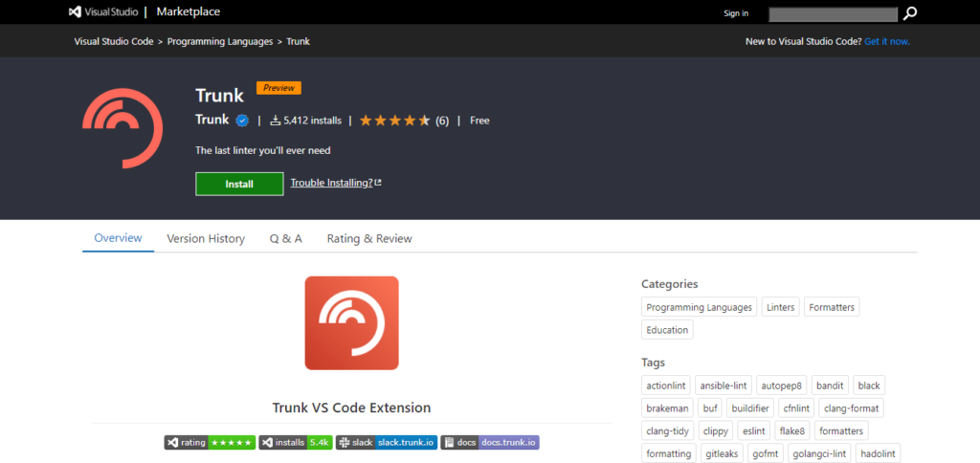Open the Q & A tab
The height and width of the screenshot is (463, 980).
[285, 239]
